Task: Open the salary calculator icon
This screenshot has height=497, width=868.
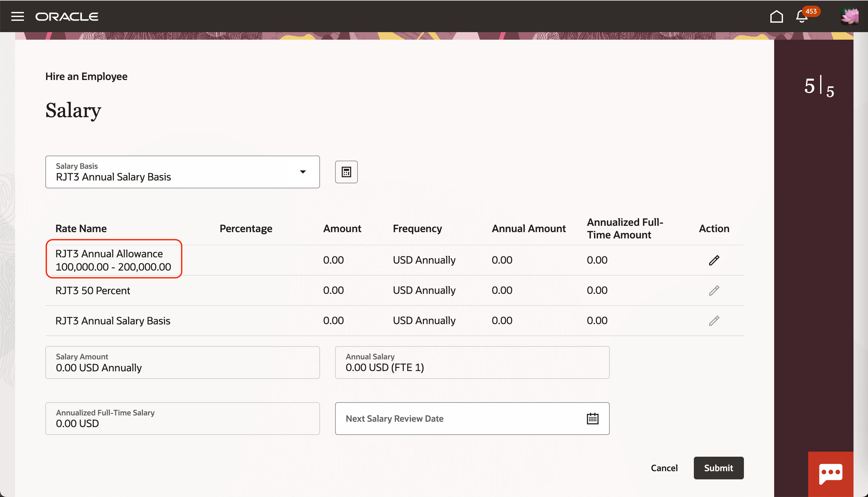Action: [346, 172]
